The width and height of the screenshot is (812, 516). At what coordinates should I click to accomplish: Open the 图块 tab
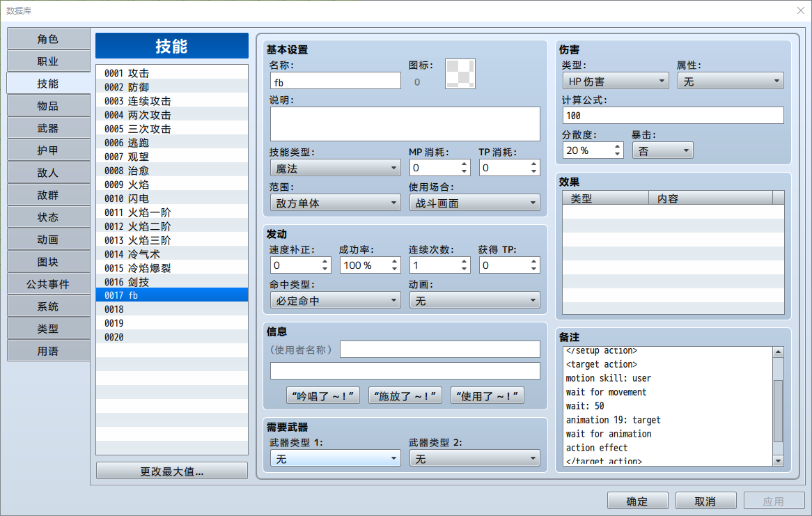[48, 262]
